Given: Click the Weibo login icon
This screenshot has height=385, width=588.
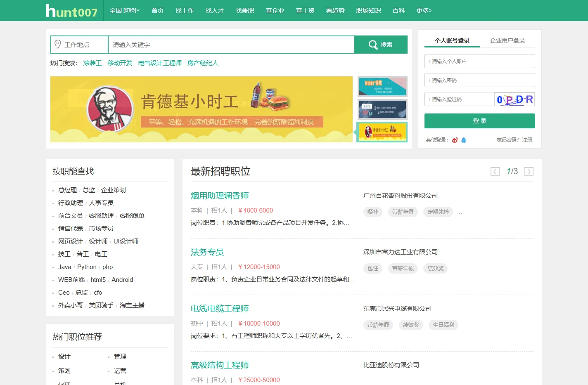Looking at the screenshot, I should (x=455, y=140).
